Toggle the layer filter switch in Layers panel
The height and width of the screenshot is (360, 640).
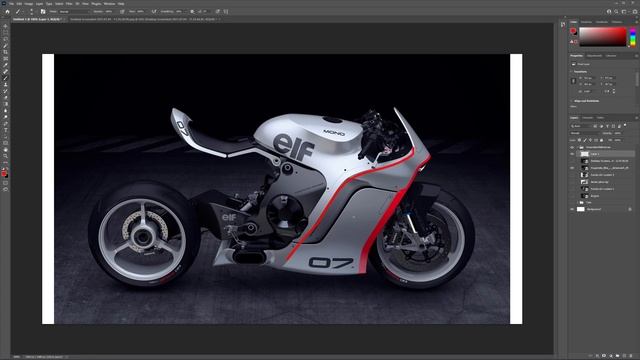[625, 125]
